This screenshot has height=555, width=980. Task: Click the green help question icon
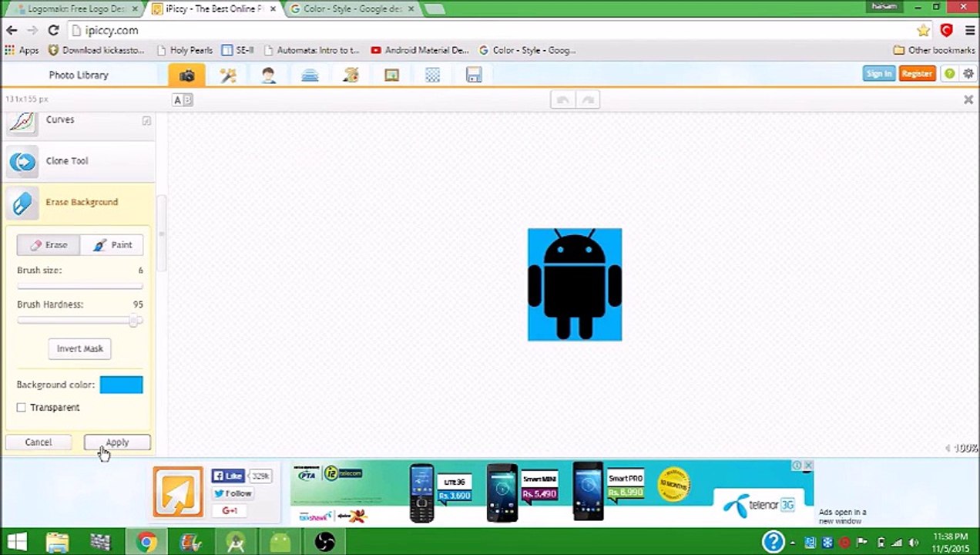(949, 74)
